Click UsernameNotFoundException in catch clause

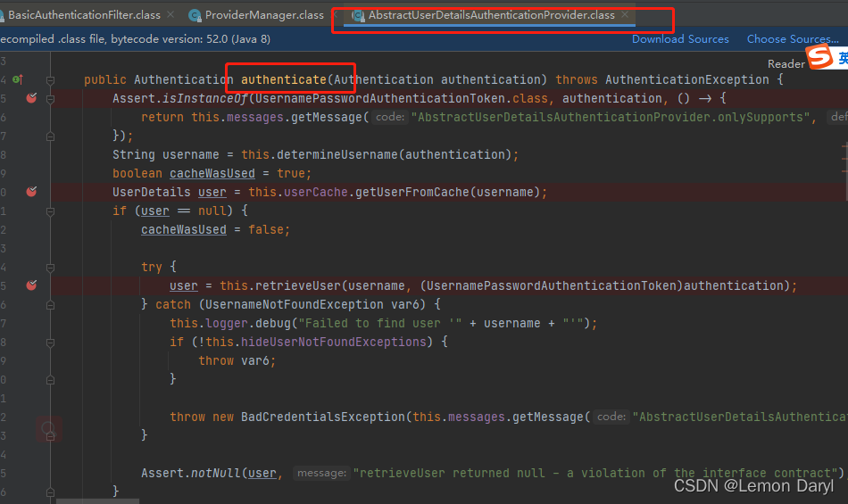pyautogui.click(x=295, y=304)
